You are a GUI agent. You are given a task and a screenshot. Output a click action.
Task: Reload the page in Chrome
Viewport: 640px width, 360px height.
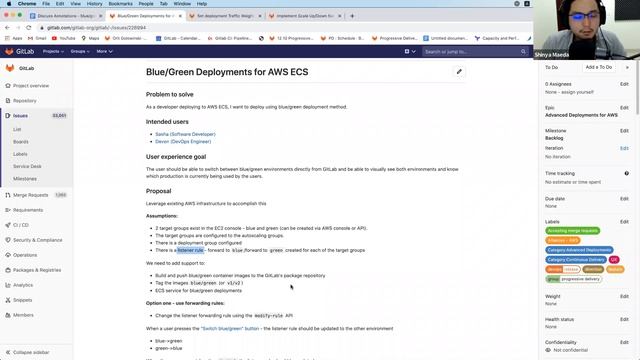[29, 28]
